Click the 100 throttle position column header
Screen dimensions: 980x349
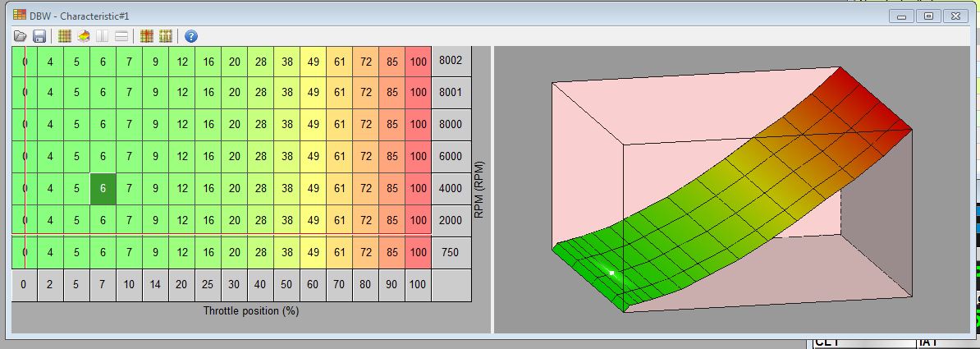[x=419, y=285]
